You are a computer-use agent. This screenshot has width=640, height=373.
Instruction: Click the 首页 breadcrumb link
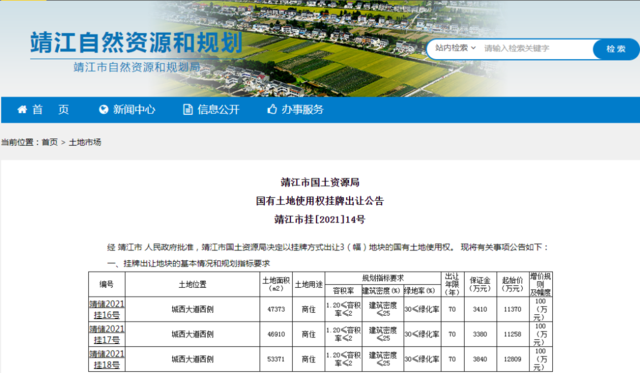tap(50, 142)
